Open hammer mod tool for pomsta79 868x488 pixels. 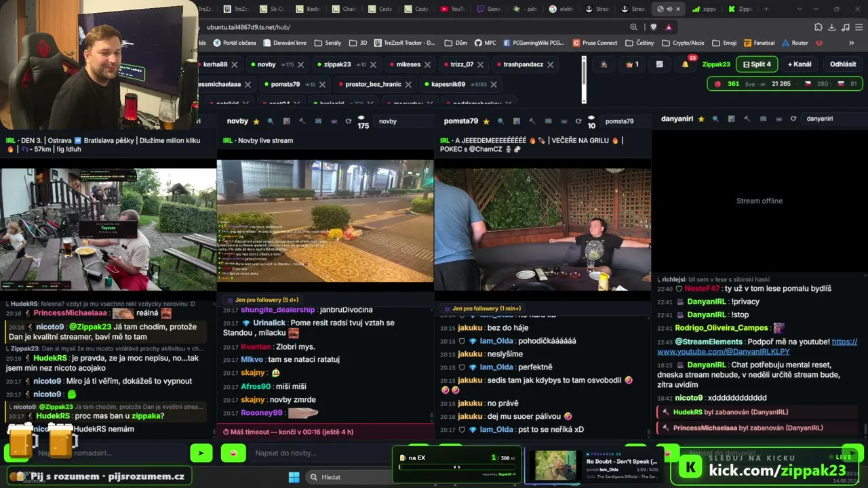point(532,121)
